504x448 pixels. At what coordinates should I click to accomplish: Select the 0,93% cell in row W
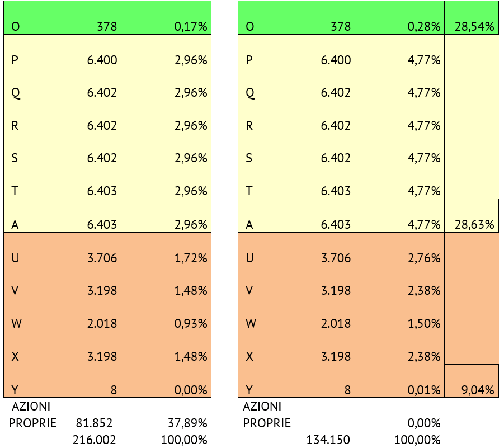pyautogui.click(x=190, y=323)
